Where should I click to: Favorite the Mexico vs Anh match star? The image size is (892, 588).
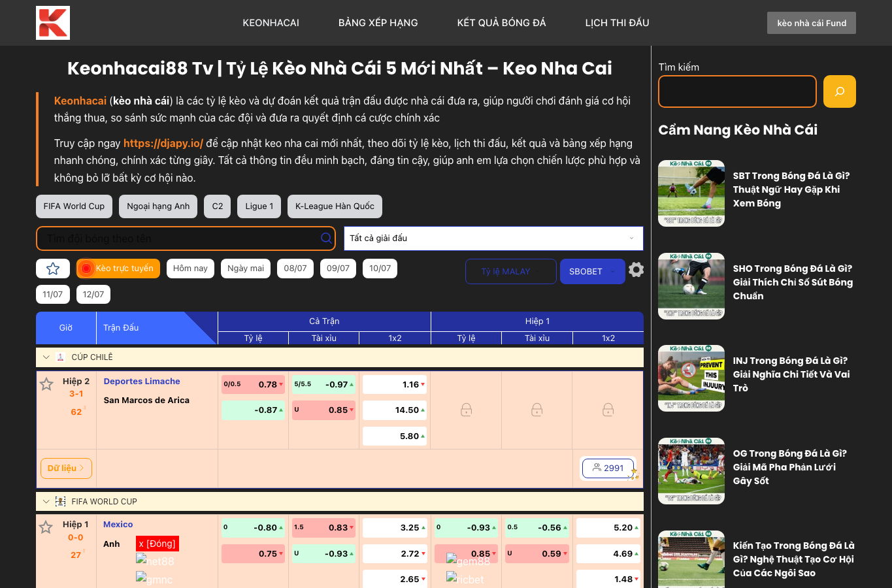[46, 527]
